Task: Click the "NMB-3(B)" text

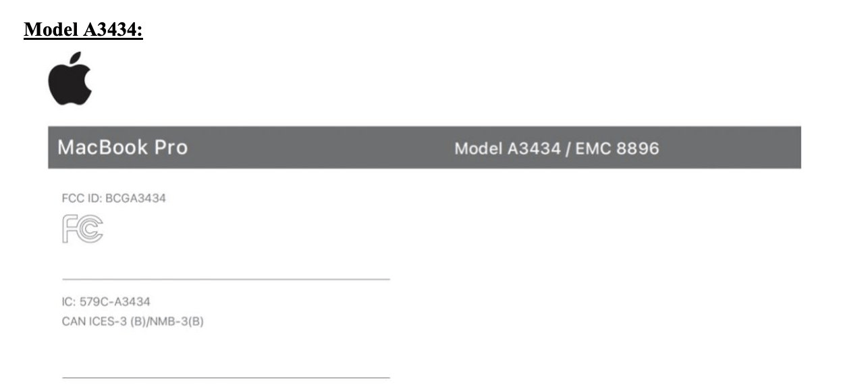Action: [178, 322]
